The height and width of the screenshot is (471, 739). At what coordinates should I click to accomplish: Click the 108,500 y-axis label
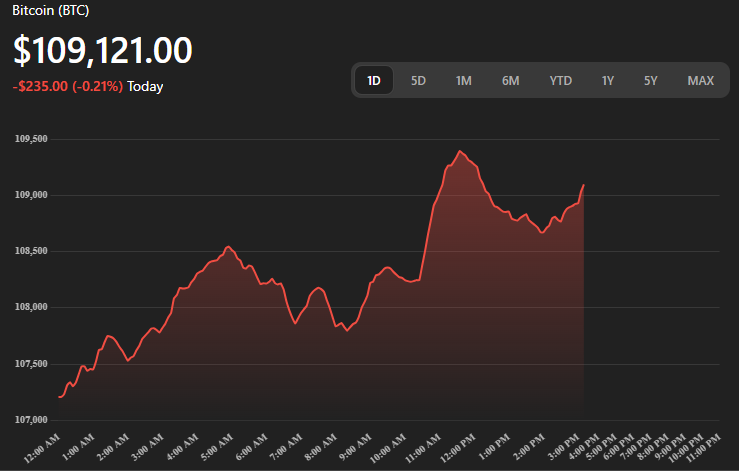31,251
